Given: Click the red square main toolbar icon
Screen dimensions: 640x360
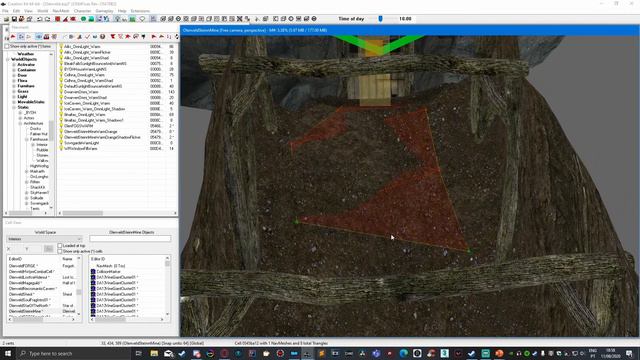Looking at the screenshot, I should pyautogui.click(x=58, y=19).
